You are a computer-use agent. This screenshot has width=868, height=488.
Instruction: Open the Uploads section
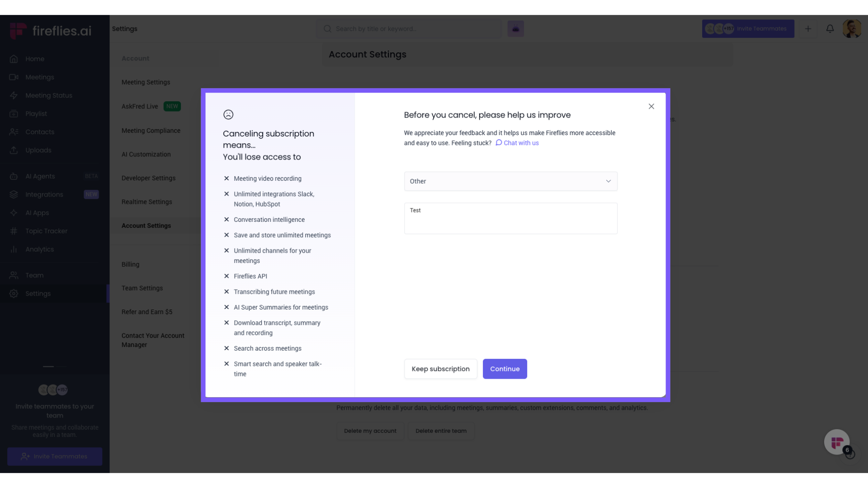coord(14,150)
